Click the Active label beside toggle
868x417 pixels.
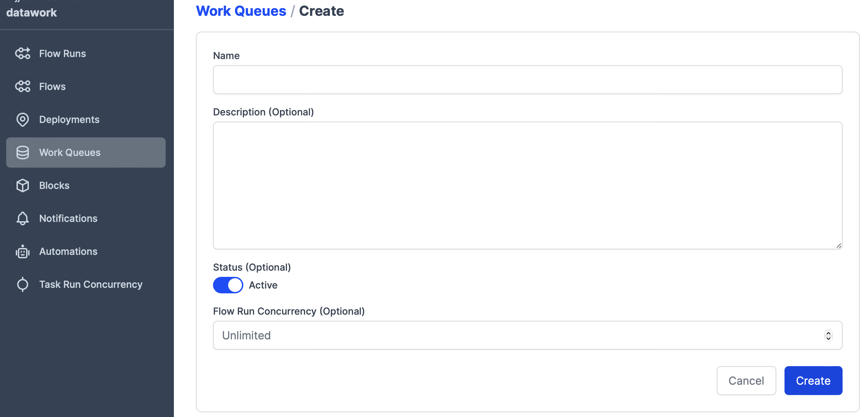coord(263,285)
